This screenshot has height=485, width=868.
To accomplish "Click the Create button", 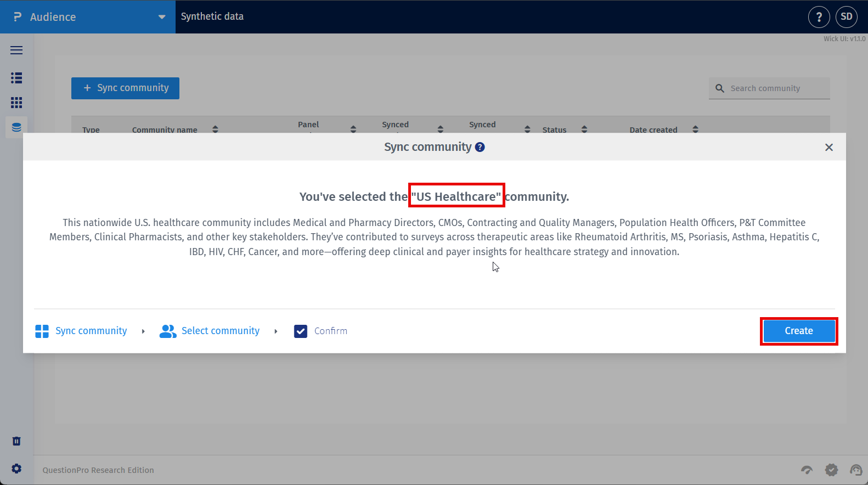I will click(x=799, y=331).
